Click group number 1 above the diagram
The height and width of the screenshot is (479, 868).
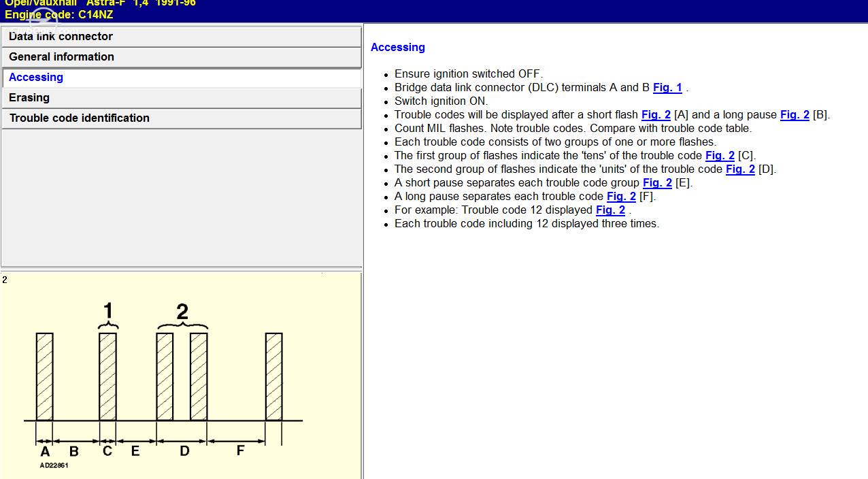coord(108,312)
